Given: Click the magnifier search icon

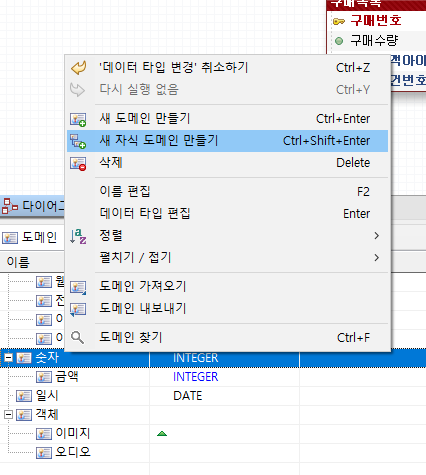Looking at the screenshot, I should (77, 338).
